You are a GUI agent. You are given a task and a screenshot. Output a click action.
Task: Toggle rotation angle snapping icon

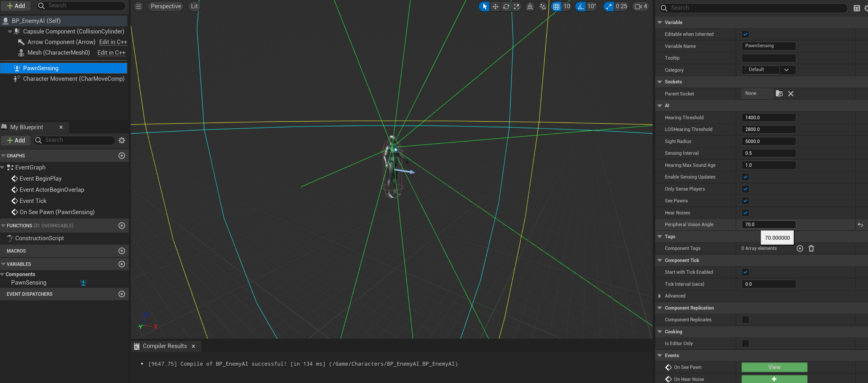tap(581, 6)
